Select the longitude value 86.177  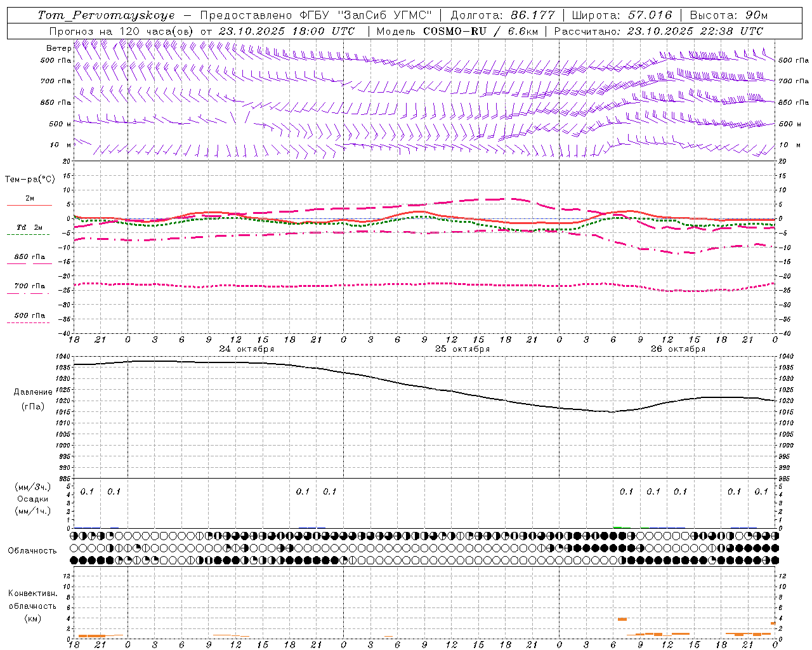coord(532,15)
